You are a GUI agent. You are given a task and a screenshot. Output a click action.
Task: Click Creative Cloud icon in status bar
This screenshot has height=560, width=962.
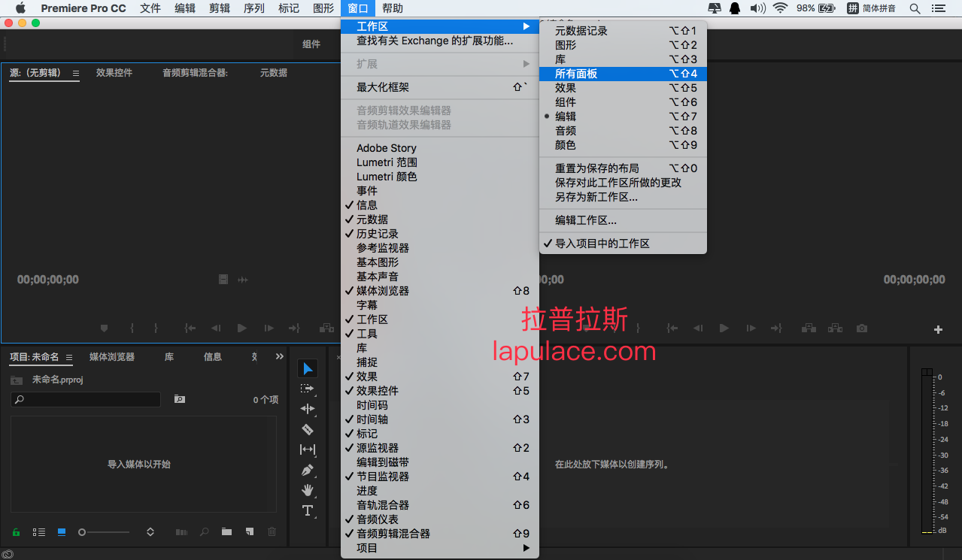click(x=8, y=554)
